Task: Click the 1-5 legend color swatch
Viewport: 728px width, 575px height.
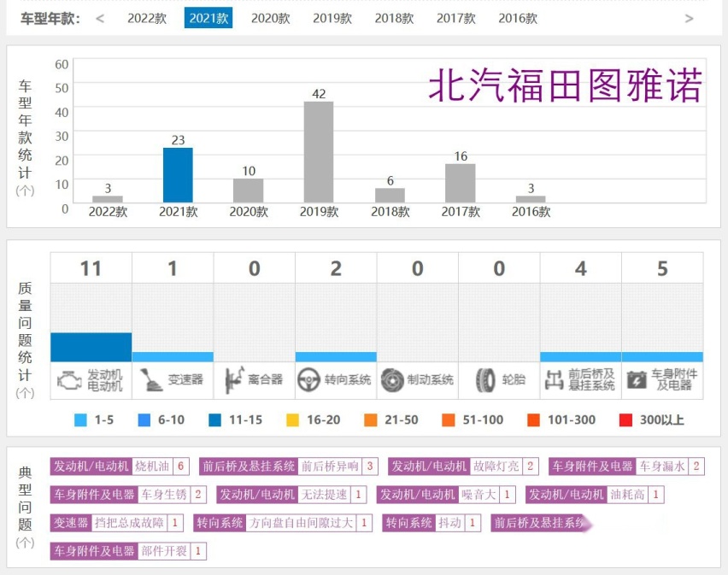Action: 81,420
